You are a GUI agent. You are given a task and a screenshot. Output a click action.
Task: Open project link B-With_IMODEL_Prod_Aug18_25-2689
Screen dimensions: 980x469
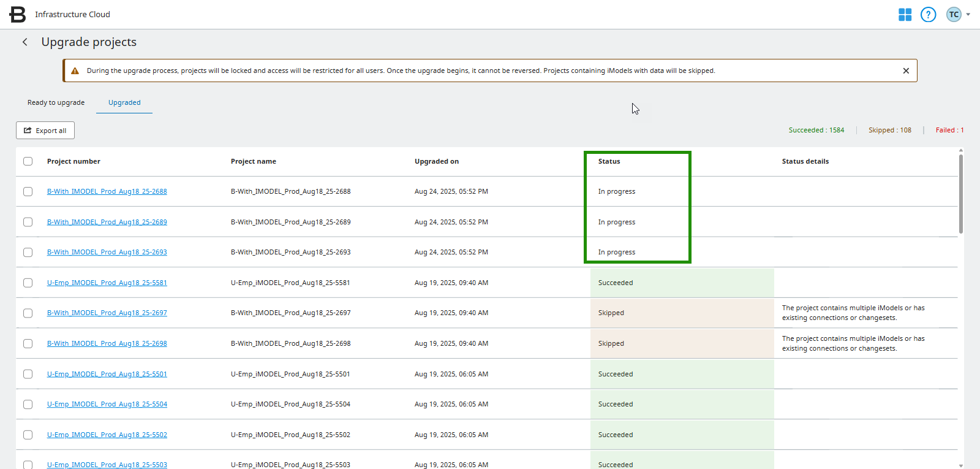[x=107, y=222]
